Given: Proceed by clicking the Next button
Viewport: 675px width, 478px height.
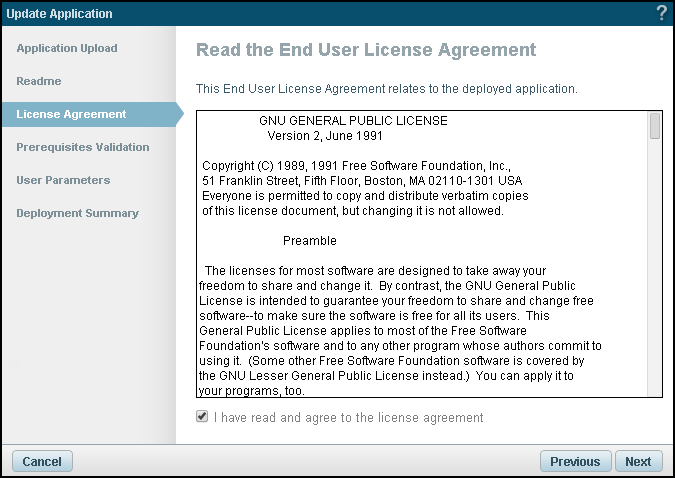Looking at the screenshot, I should (x=638, y=461).
